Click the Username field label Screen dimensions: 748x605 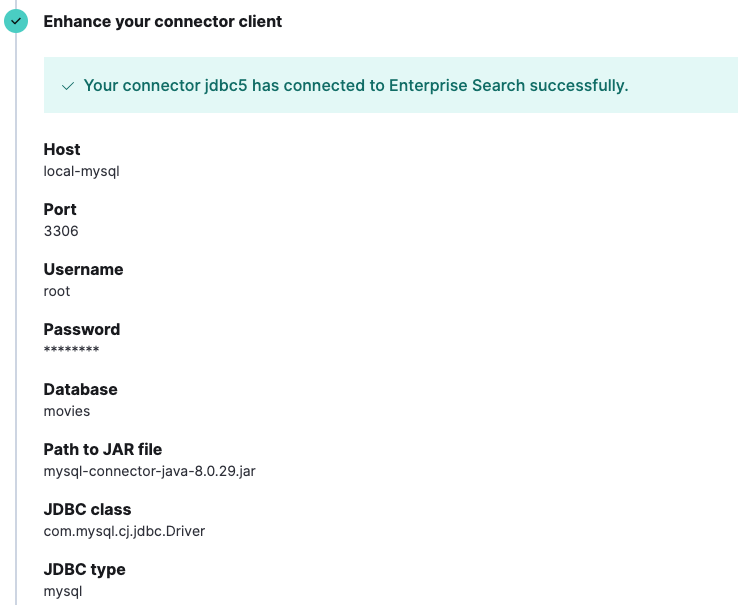83,269
